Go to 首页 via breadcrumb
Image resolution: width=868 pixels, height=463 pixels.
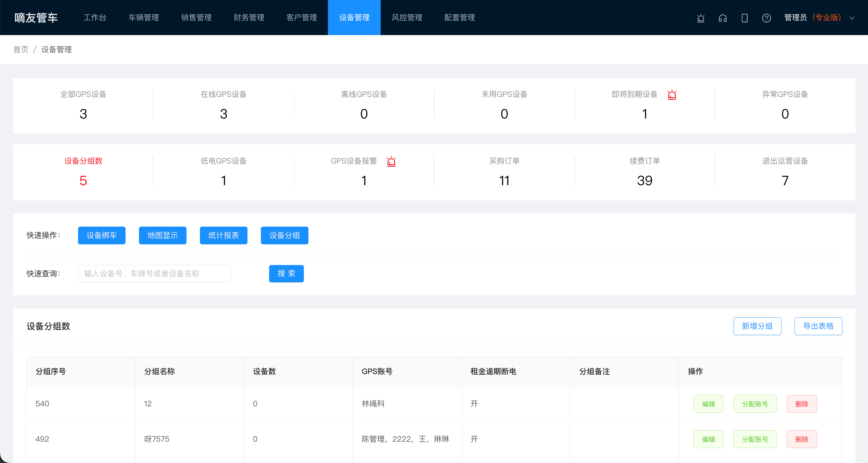click(20, 50)
